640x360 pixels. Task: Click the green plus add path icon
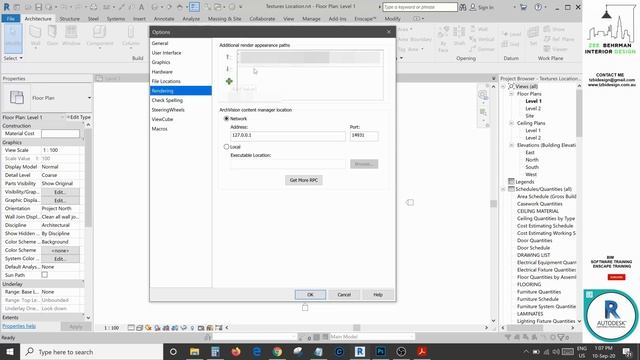229,81
